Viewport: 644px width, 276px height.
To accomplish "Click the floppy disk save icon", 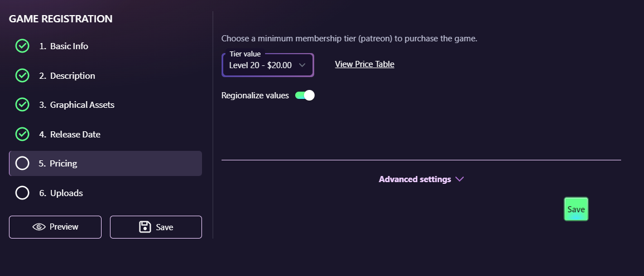I will coord(145,227).
